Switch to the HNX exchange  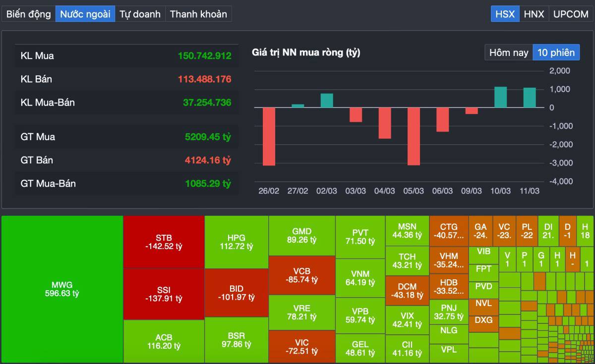(x=534, y=14)
